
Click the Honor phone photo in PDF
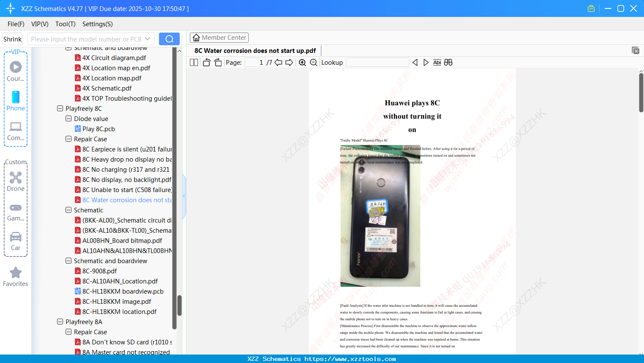click(x=380, y=216)
